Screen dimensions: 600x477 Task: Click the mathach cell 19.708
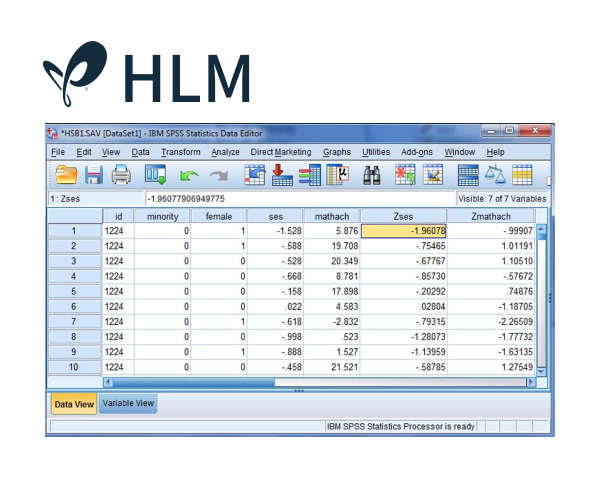(332, 246)
